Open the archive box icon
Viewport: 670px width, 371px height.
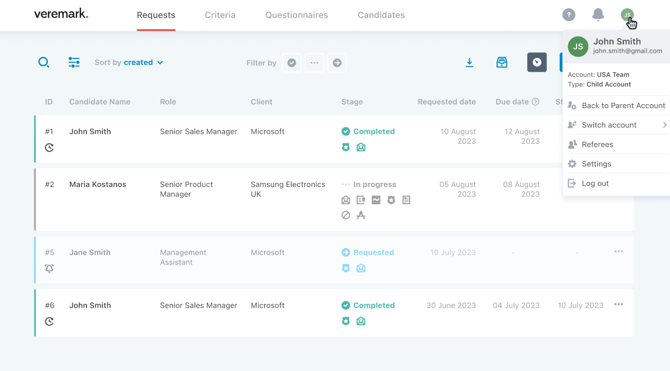click(x=502, y=62)
